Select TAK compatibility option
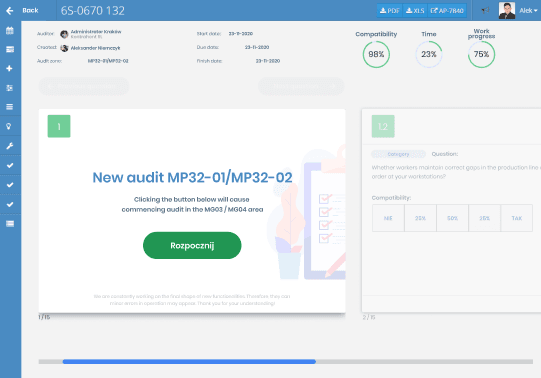541x378 pixels. pos(517,218)
